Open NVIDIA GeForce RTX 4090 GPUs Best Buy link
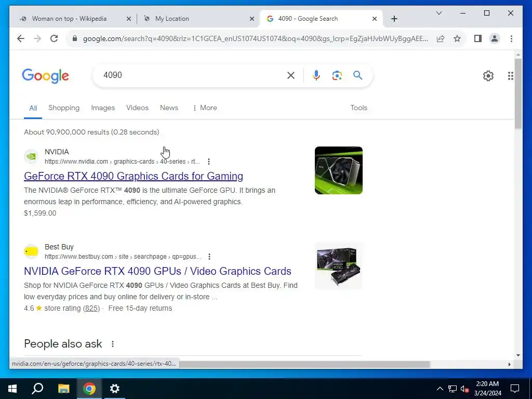 point(157,271)
